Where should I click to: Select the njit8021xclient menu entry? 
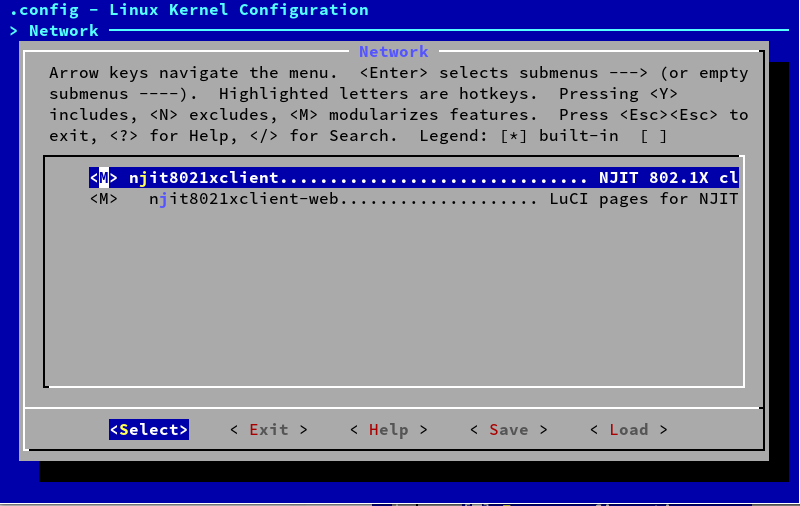[204, 178]
